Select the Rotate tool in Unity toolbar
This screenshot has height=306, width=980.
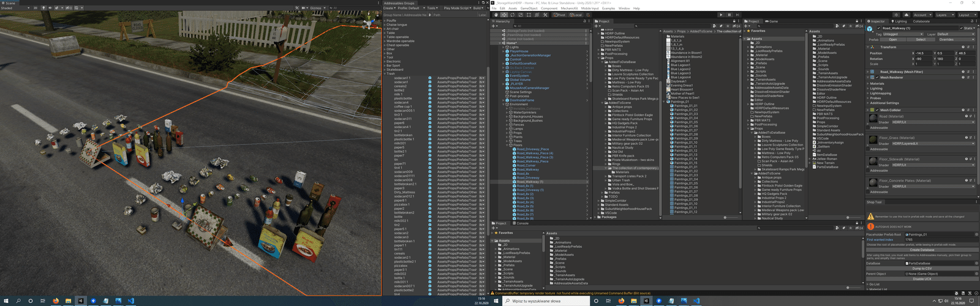pyautogui.click(x=513, y=15)
